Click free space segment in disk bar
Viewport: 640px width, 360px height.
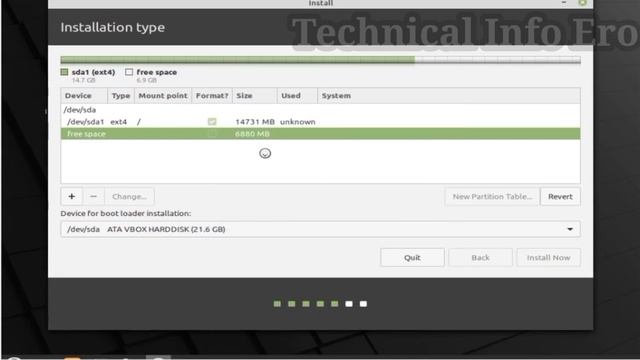[498, 60]
